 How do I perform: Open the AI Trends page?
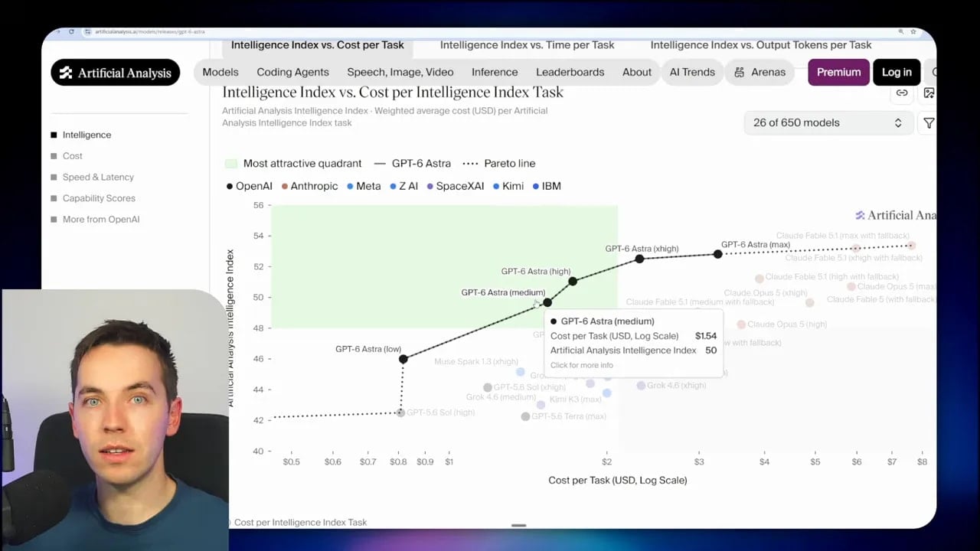coord(692,72)
